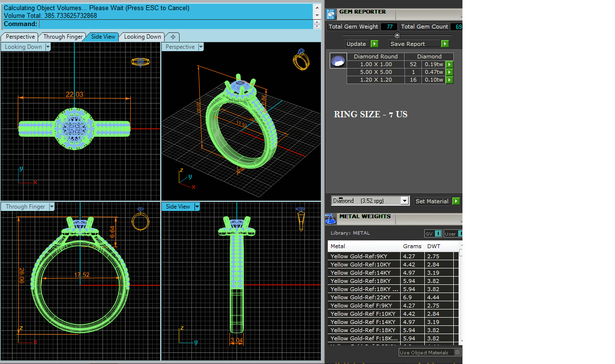The width and height of the screenshot is (615, 364).
Task: Switch to the Through Finger tab
Action: [63, 37]
